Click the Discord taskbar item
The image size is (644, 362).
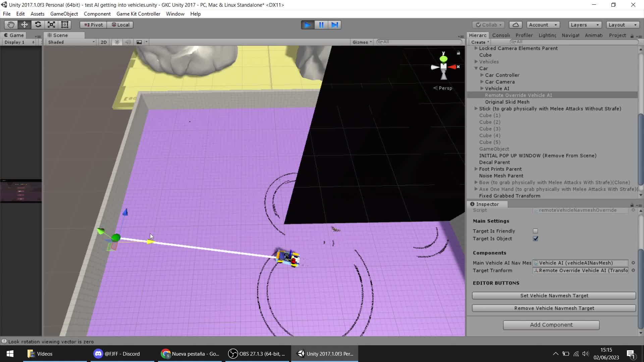[117, 354]
